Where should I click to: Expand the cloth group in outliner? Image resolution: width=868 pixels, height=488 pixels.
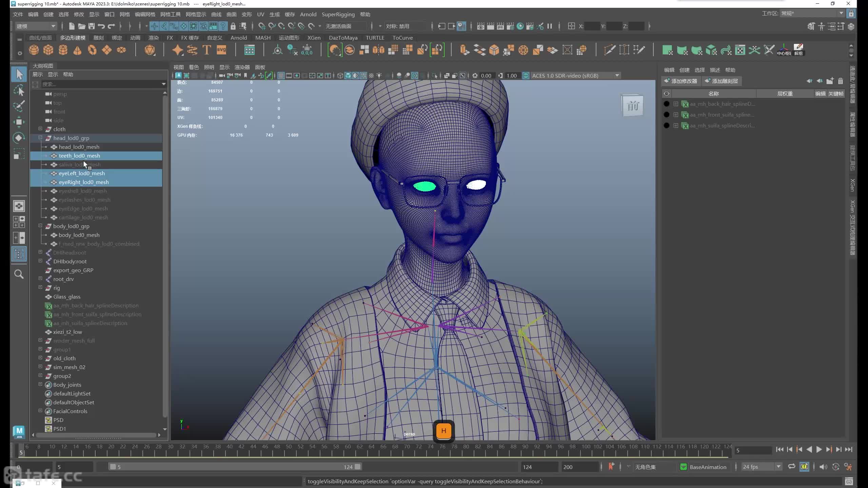40,129
